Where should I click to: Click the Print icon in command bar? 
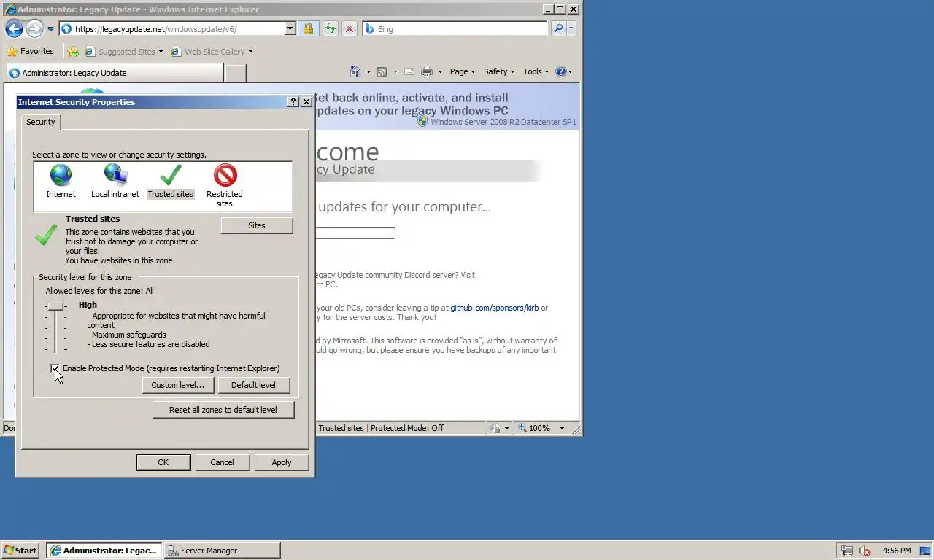pos(427,71)
